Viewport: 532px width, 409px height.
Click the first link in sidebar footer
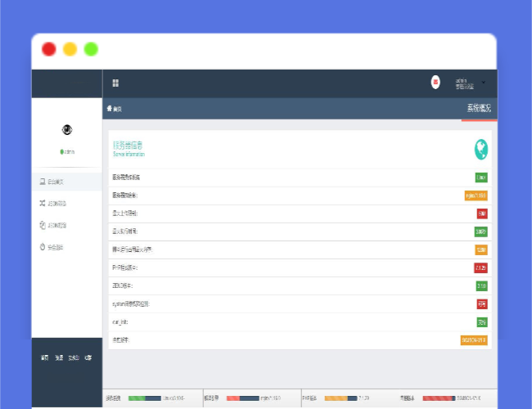(45, 358)
